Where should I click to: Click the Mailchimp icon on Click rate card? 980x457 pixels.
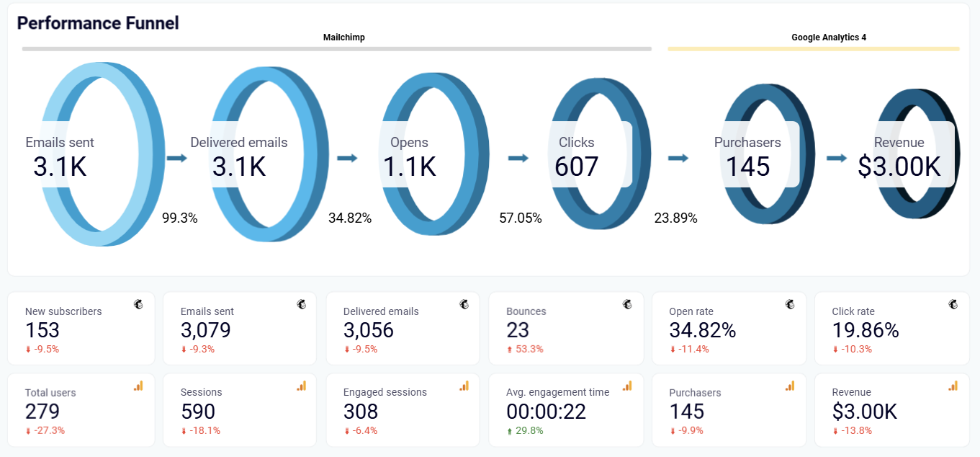pyautogui.click(x=953, y=305)
